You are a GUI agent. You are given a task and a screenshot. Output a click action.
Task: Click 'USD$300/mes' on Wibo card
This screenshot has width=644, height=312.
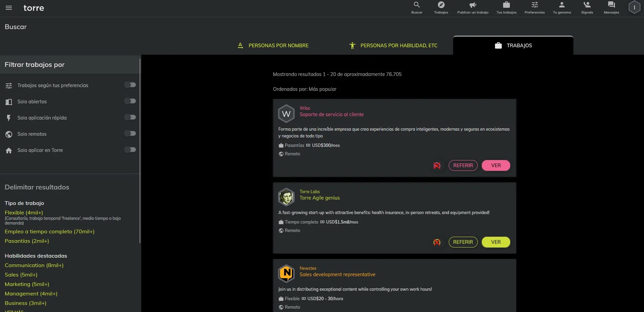326,146
